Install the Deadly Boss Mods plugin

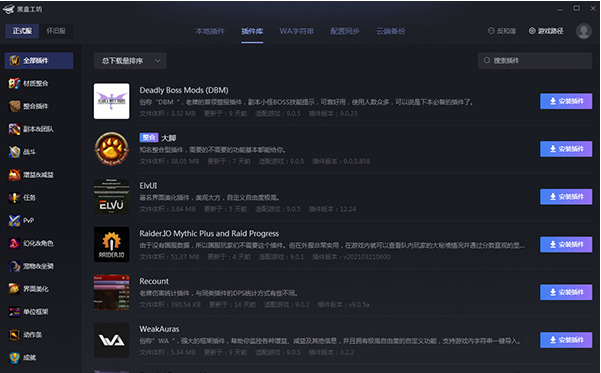[566, 101]
